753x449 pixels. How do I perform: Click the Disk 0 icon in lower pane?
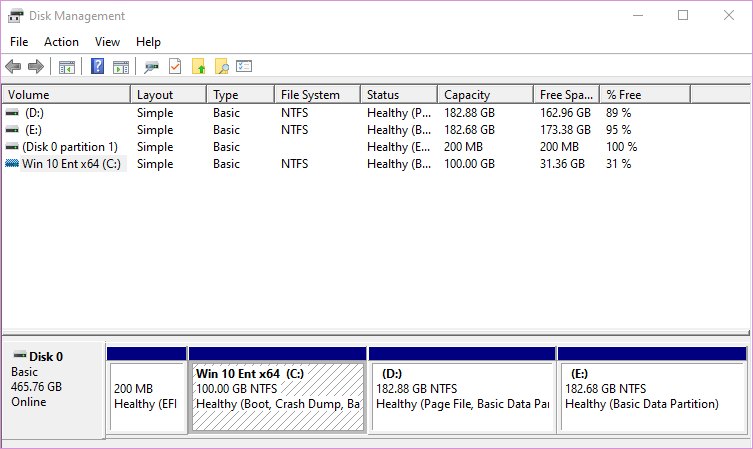(x=20, y=355)
